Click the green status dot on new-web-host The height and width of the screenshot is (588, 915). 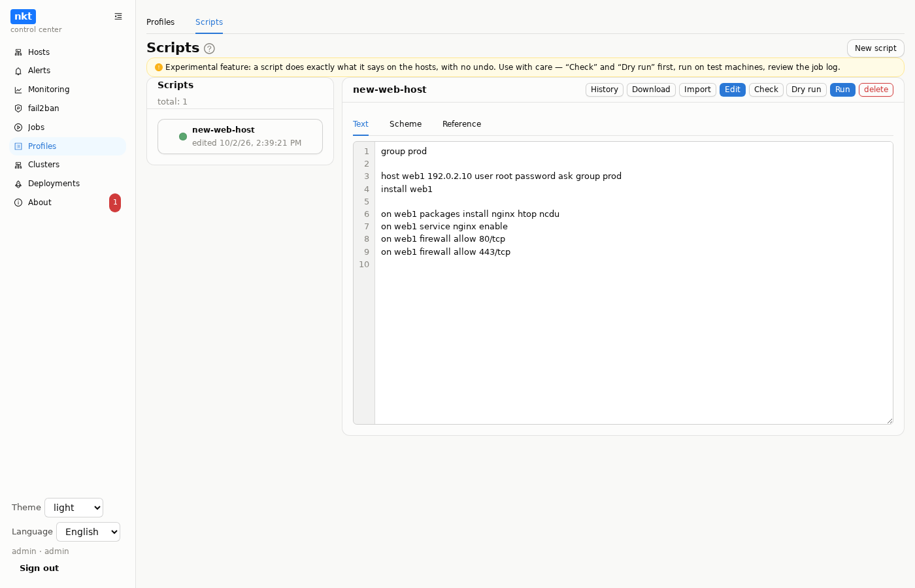pyautogui.click(x=183, y=137)
